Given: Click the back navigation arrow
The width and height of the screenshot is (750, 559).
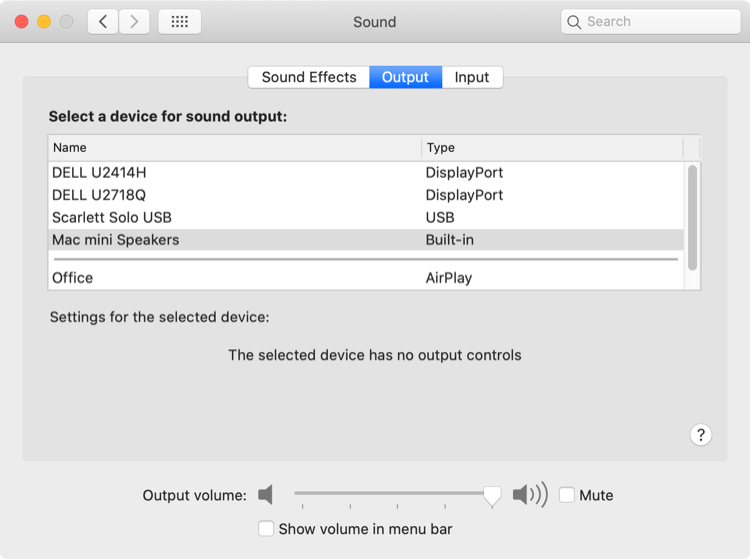Looking at the screenshot, I should click(x=103, y=22).
